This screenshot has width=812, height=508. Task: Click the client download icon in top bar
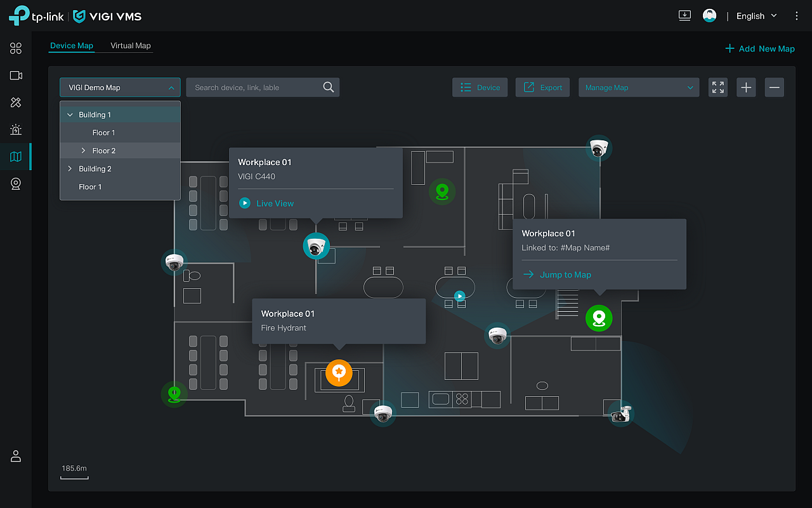tap(684, 15)
